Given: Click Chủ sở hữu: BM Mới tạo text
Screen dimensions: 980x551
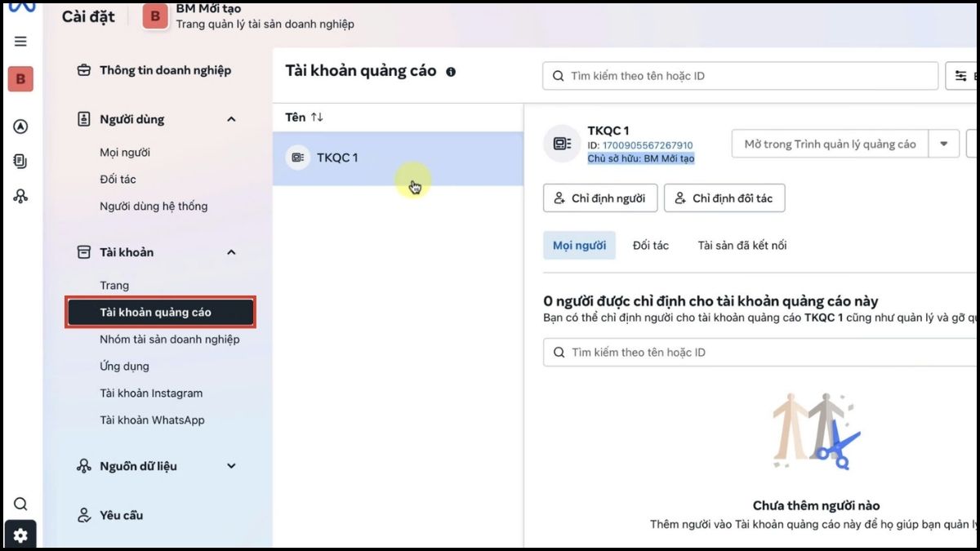Looking at the screenshot, I should 641,158.
